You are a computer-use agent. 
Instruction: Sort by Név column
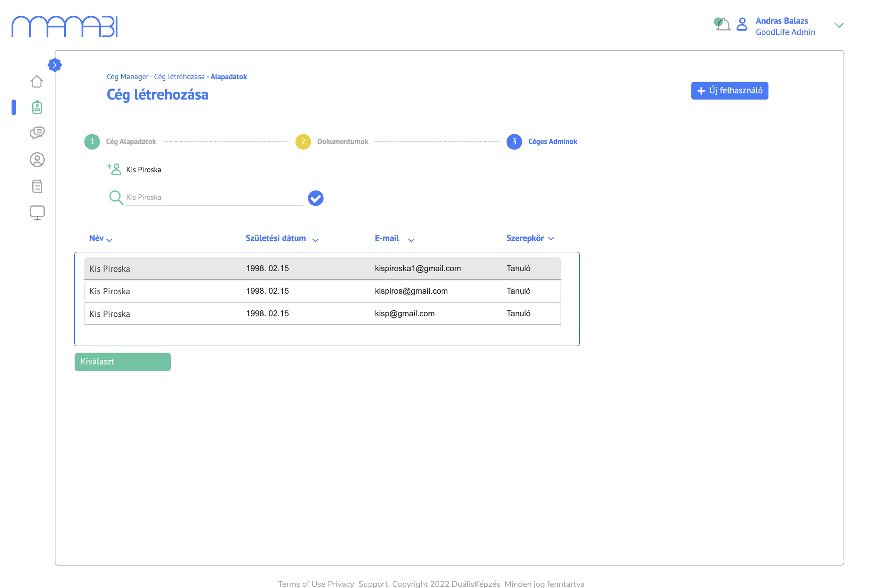[x=101, y=239]
